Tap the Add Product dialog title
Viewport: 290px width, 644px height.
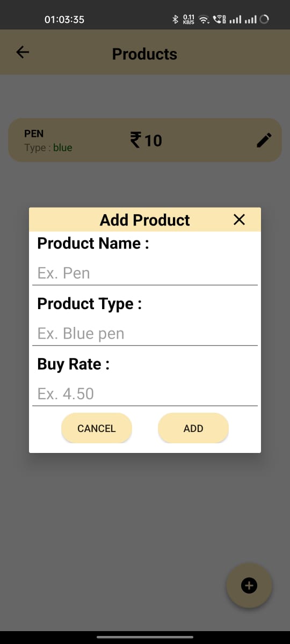click(145, 220)
